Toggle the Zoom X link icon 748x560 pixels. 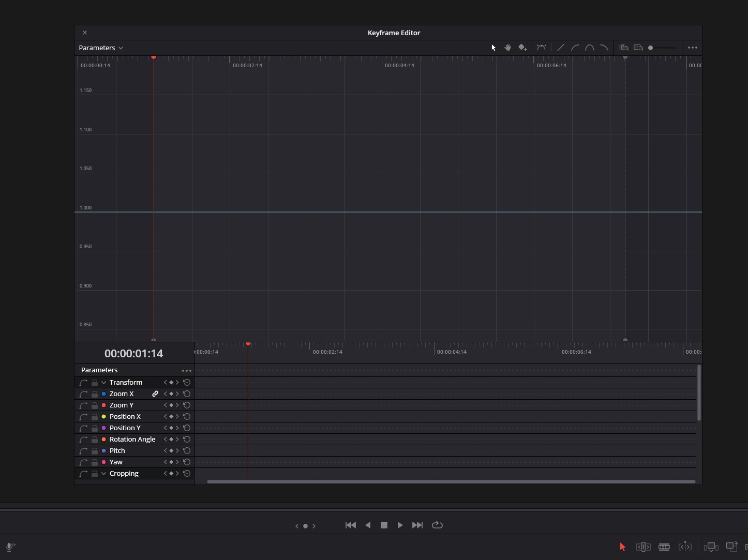point(155,394)
